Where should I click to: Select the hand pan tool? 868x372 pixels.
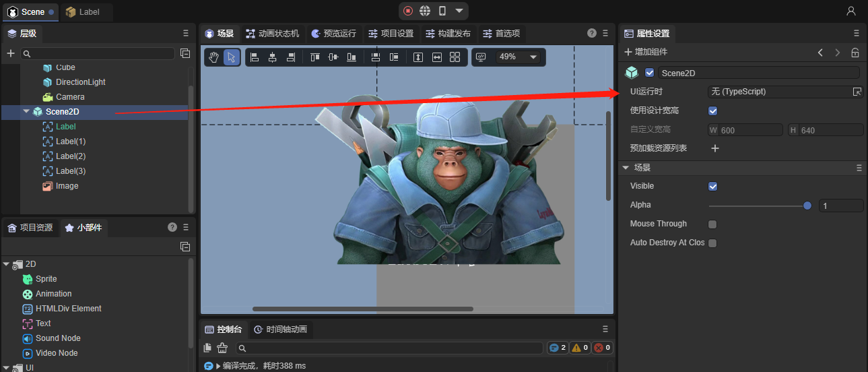click(213, 57)
